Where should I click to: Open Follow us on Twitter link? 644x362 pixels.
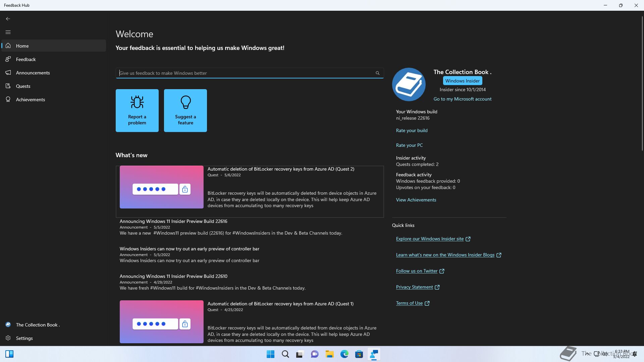click(417, 271)
